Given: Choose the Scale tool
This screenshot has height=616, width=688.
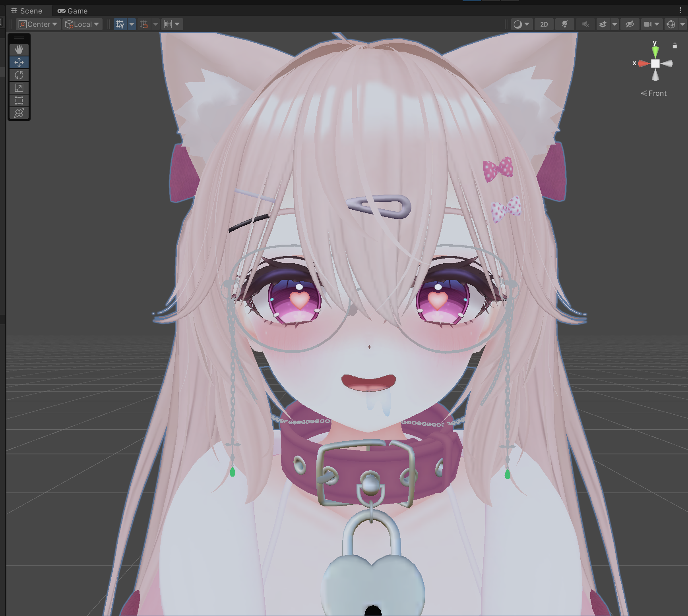Looking at the screenshot, I should (x=19, y=88).
